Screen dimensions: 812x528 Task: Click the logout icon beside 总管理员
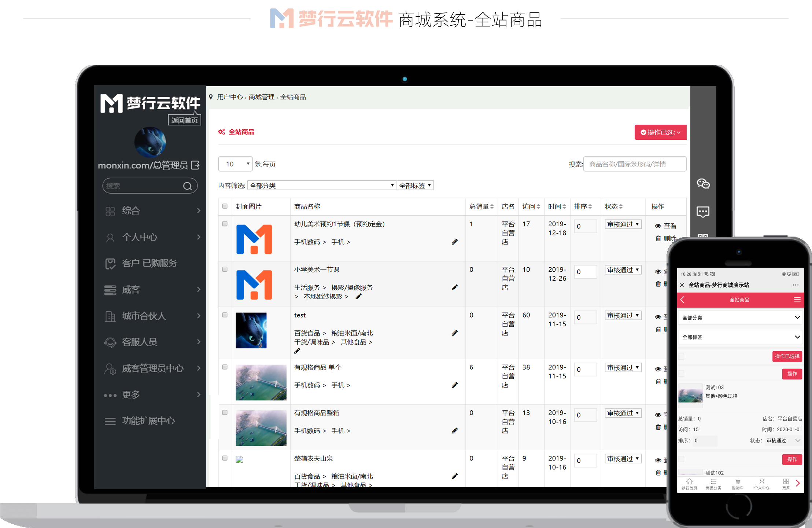[x=196, y=165]
